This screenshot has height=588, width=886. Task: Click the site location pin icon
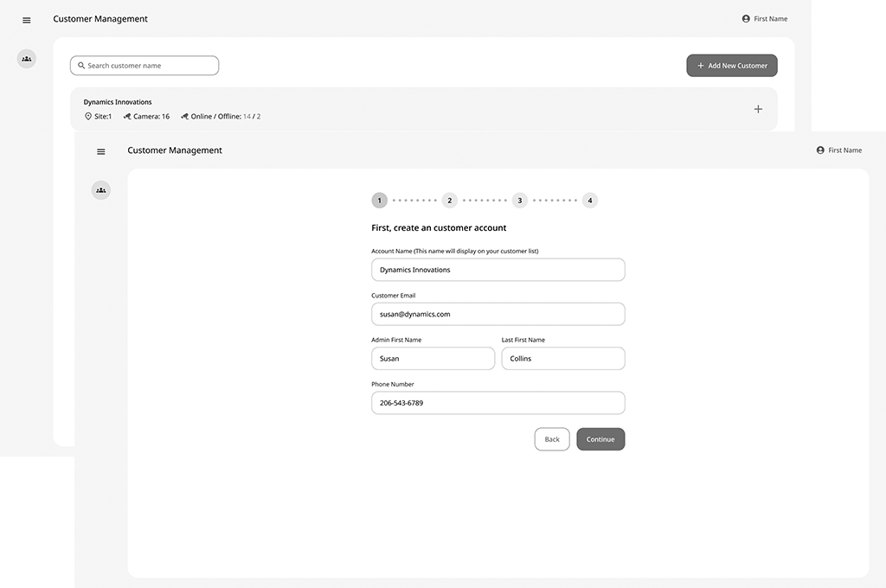click(88, 116)
